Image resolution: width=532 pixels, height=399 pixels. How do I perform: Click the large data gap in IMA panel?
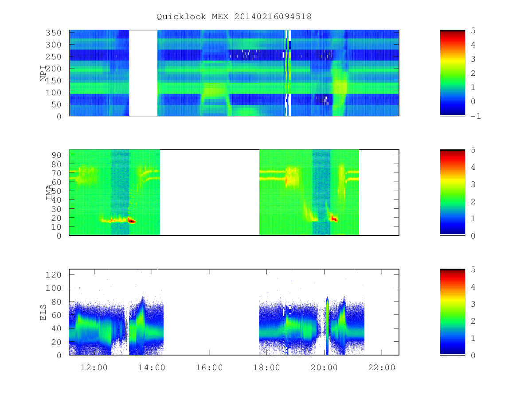click(x=209, y=192)
